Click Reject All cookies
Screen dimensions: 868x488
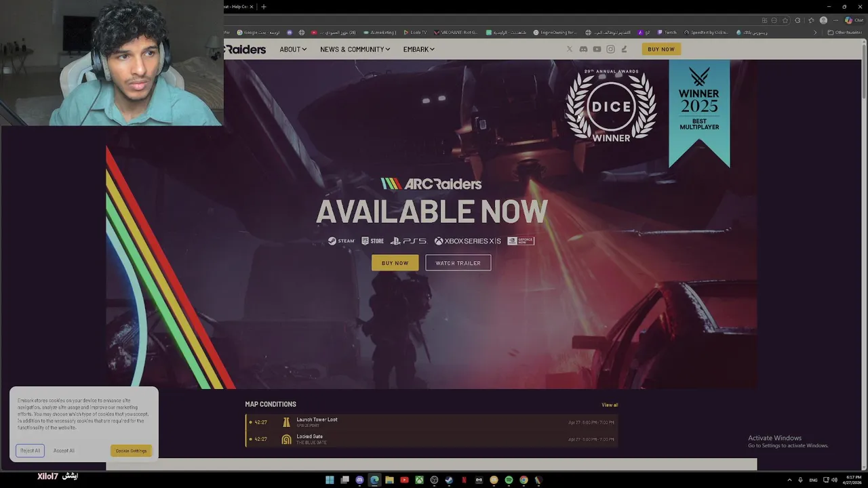point(30,451)
